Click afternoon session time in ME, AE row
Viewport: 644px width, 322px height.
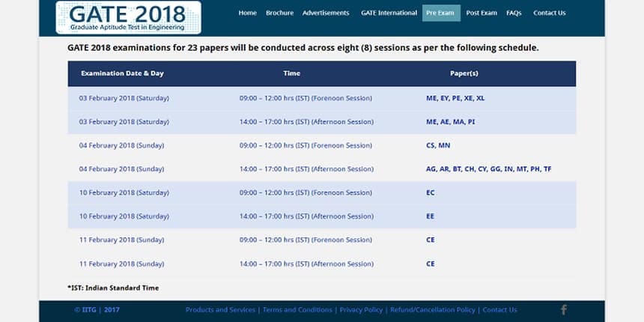pos(306,122)
